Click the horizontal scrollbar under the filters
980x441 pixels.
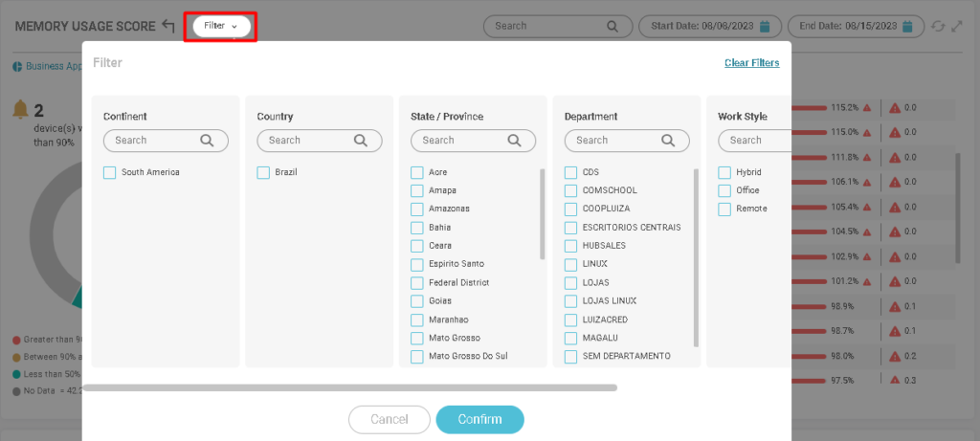pyautogui.click(x=349, y=387)
